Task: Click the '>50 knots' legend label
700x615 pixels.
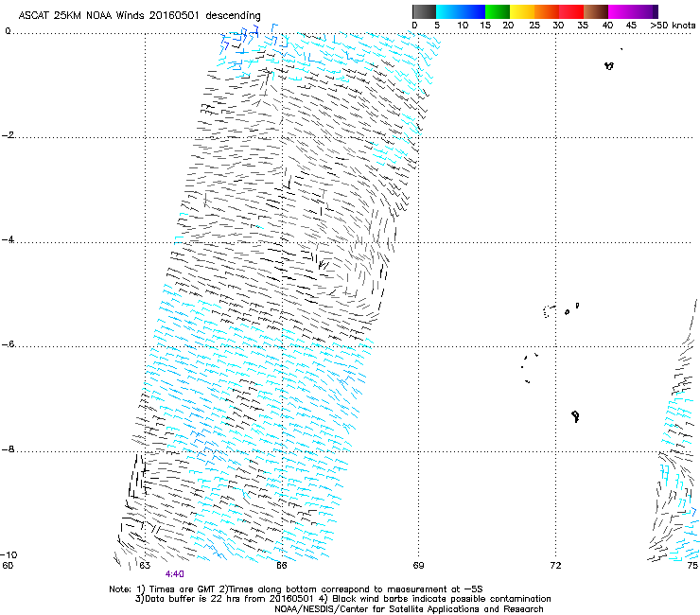Action: pos(673,26)
